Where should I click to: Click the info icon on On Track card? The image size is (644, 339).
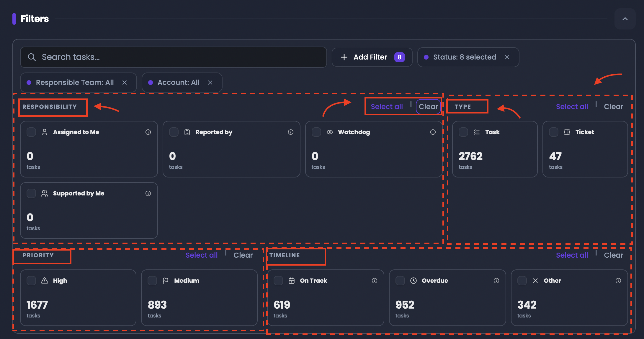point(375,281)
